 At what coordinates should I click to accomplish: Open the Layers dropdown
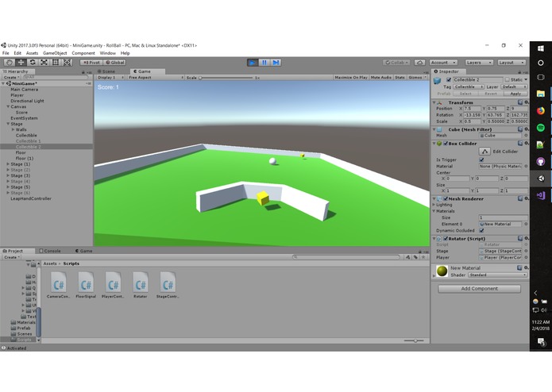click(x=479, y=63)
